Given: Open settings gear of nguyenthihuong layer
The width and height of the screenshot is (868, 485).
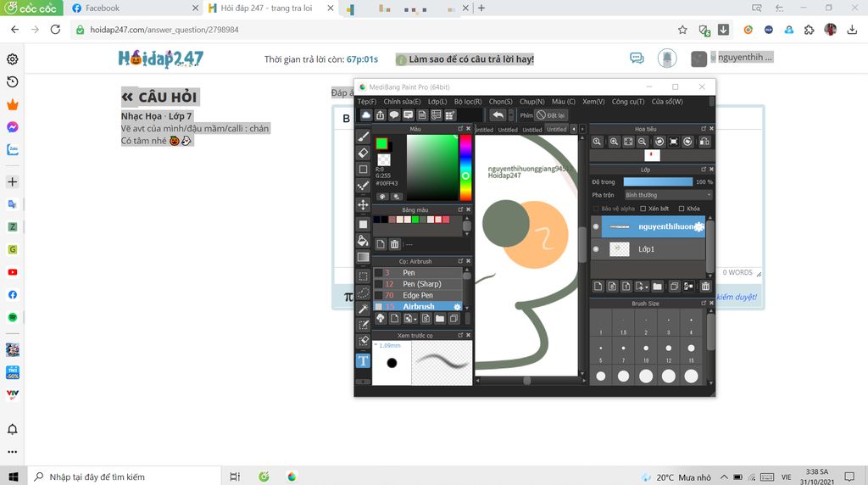Looking at the screenshot, I should pyautogui.click(x=699, y=226).
